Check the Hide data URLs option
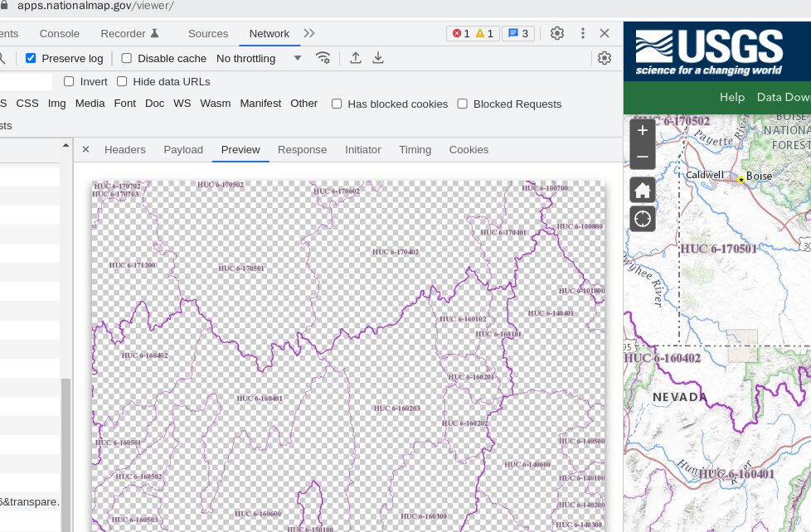The width and height of the screenshot is (811, 532). tap(122, 81)
